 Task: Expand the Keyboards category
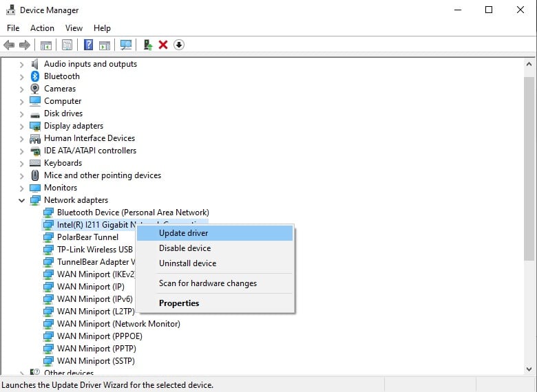(x=21, y=163)
